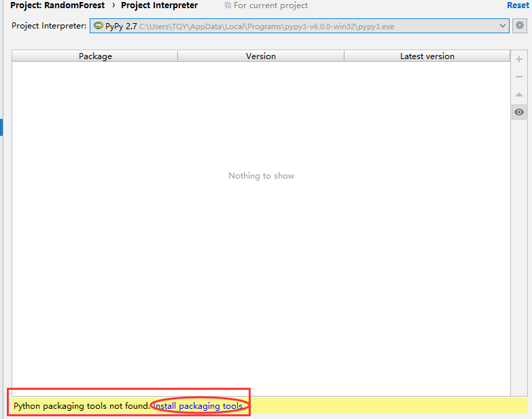
Task: Click the 'Project Interpreter:' label
Action: coord(49,26)
